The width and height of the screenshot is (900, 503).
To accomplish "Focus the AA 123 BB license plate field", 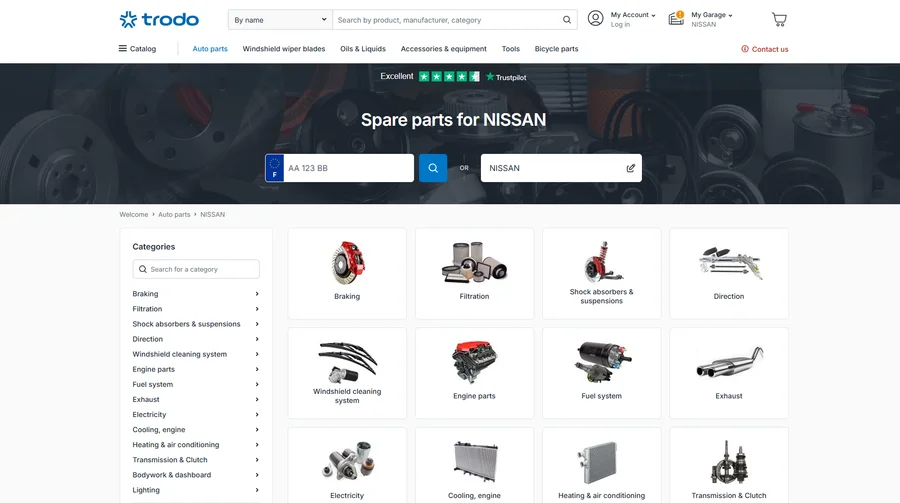I will coord(348,168).
